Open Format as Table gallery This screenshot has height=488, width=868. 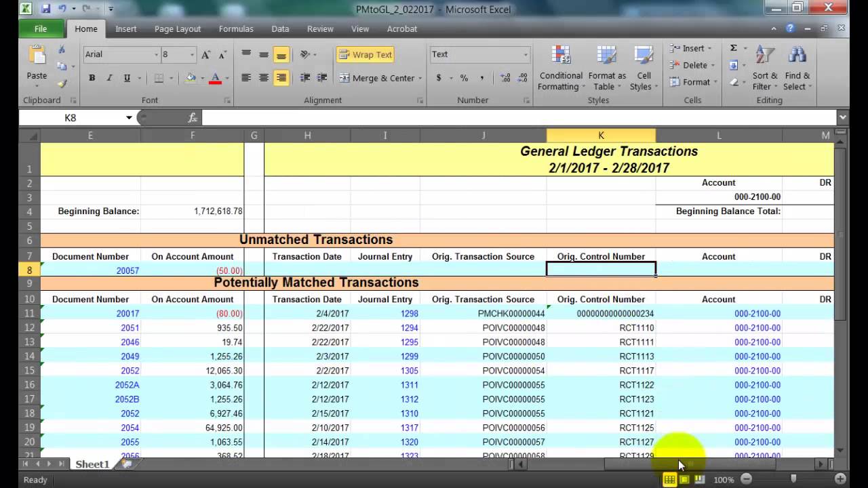pos(607,68)
